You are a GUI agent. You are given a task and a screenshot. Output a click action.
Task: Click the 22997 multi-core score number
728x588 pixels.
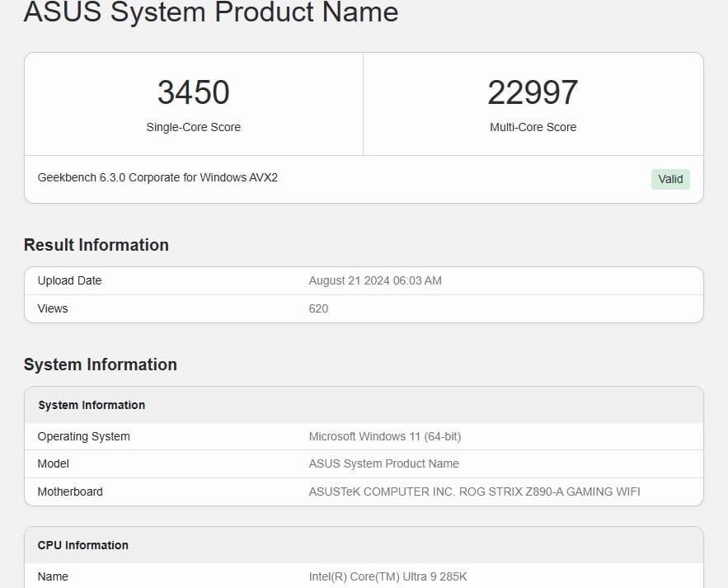point(533,92)
